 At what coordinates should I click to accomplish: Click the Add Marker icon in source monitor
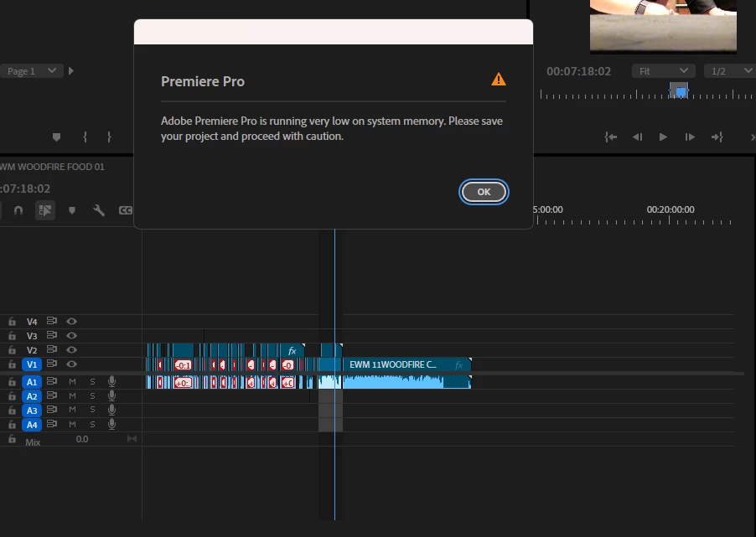click(x=56, y=137)
